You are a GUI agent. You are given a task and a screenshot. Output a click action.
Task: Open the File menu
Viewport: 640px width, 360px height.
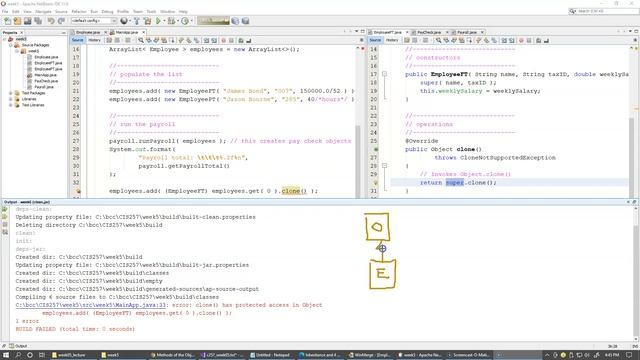coord(5,11)
